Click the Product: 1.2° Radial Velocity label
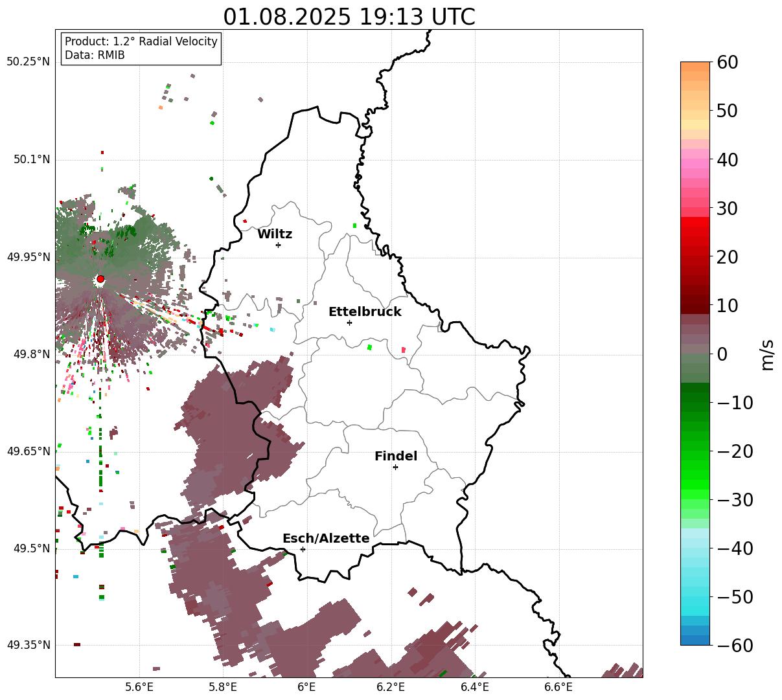The image size is (782, 700). coord(141,41)
